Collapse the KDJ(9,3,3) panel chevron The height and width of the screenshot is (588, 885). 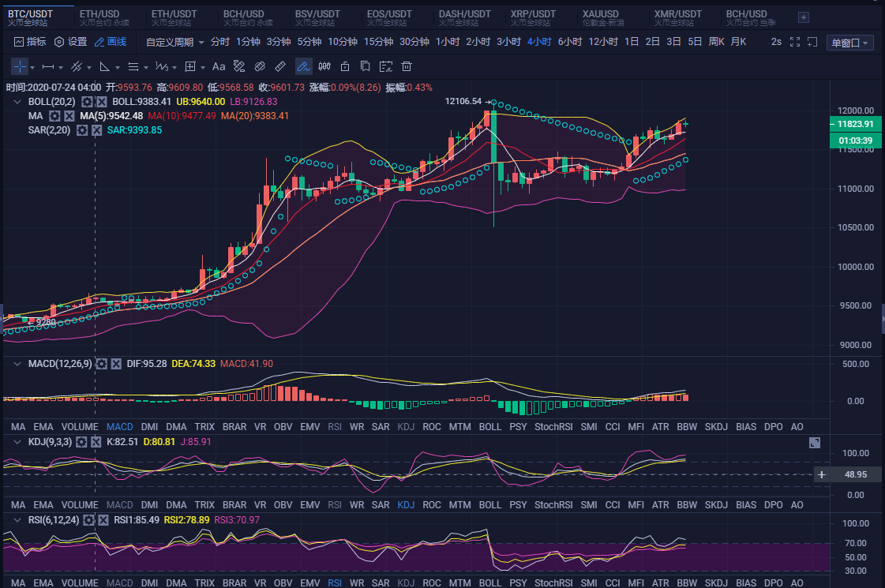point(16,442)
